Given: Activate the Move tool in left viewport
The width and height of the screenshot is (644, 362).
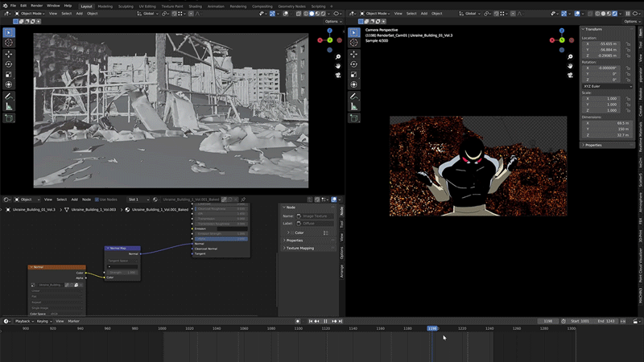Looking at the screenshot, I should [x=9, y=54].
